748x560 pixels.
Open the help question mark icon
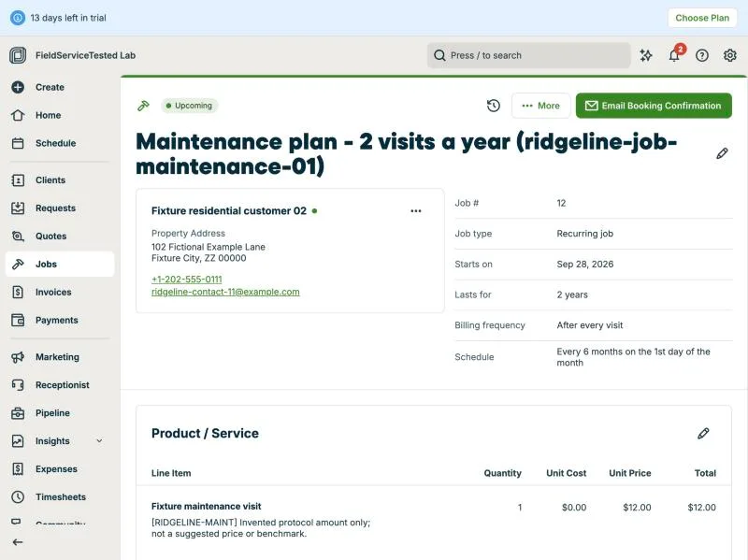[x=702, y=55]
